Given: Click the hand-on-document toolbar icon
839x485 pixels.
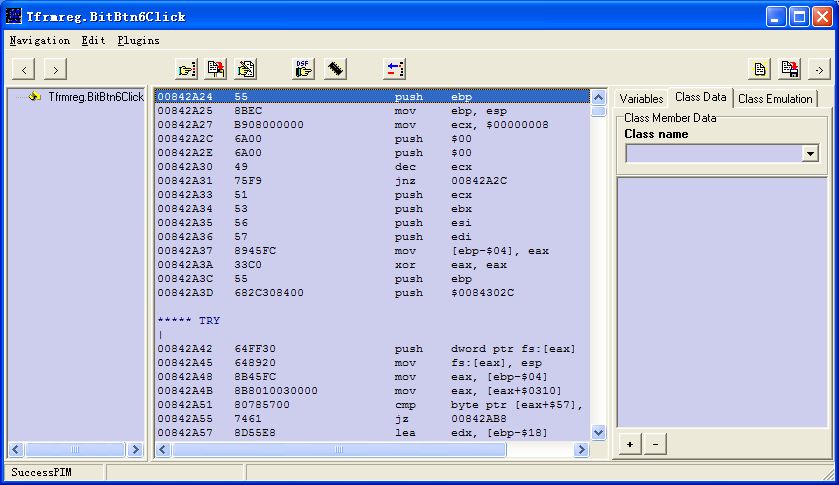Looking at the screenshot, I should 246,69.
